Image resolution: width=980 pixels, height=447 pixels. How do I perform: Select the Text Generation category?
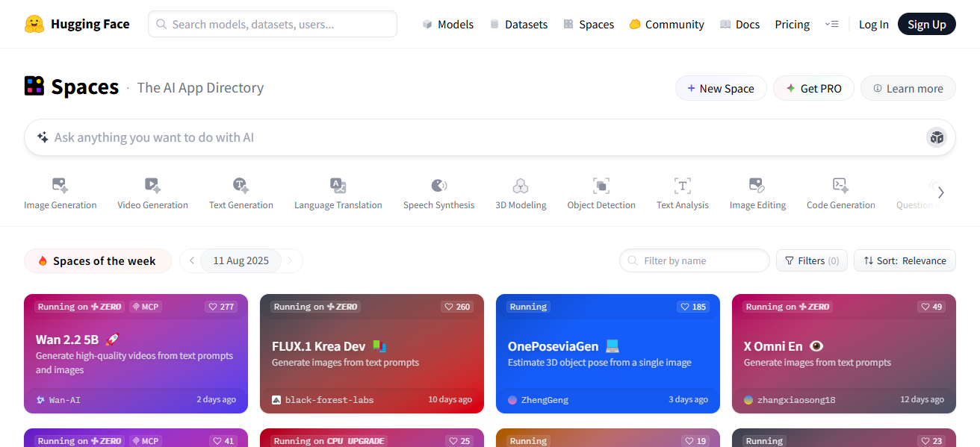[x=241, y=194]
